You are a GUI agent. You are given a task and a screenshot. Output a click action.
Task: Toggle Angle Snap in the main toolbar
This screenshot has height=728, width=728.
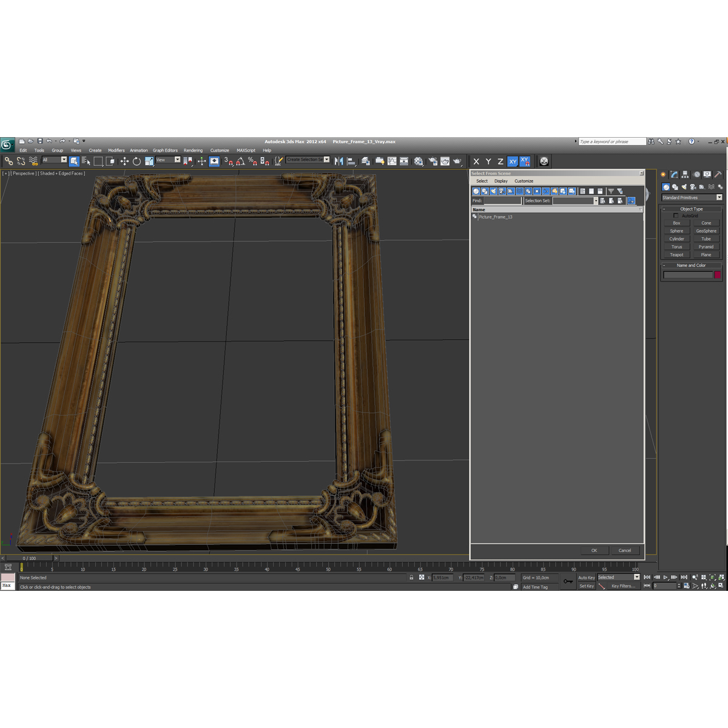click(240, 161)
